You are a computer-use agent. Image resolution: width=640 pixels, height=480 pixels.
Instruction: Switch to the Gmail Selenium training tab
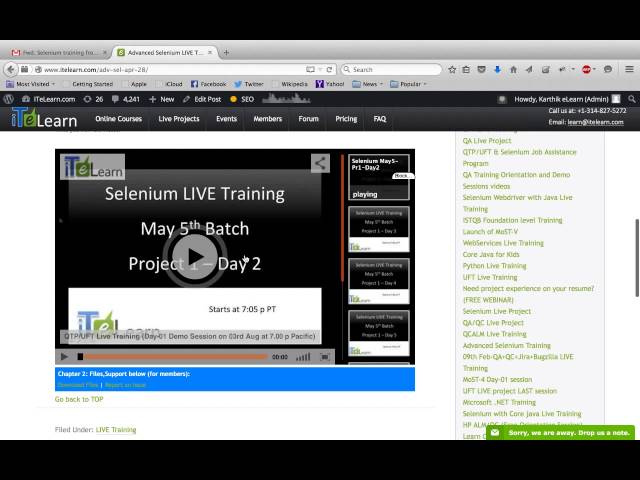pyautogui.click(x=58, y=53)
